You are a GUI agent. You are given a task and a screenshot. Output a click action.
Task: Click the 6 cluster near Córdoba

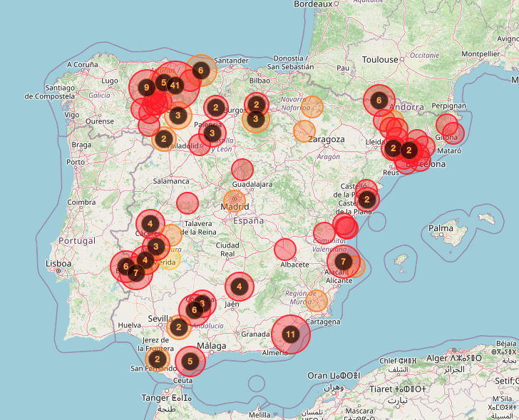(195, 310)
